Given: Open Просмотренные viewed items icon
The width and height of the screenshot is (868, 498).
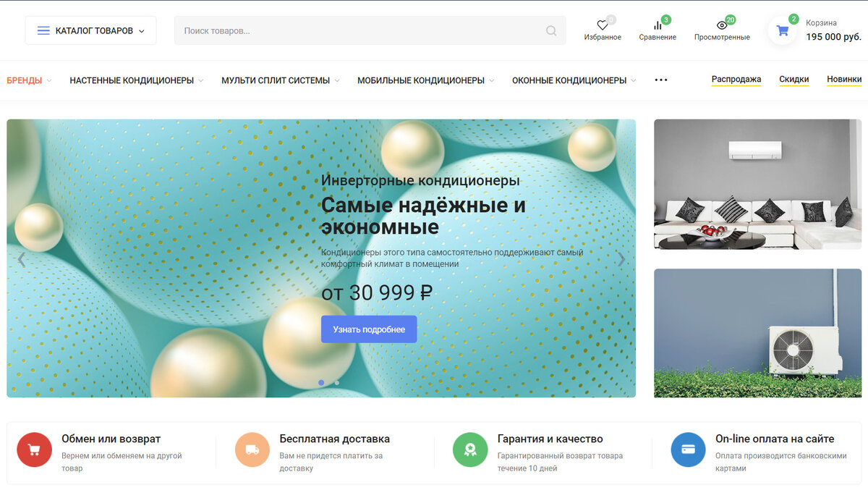Looking at the screenshot, I should point(720,25).
